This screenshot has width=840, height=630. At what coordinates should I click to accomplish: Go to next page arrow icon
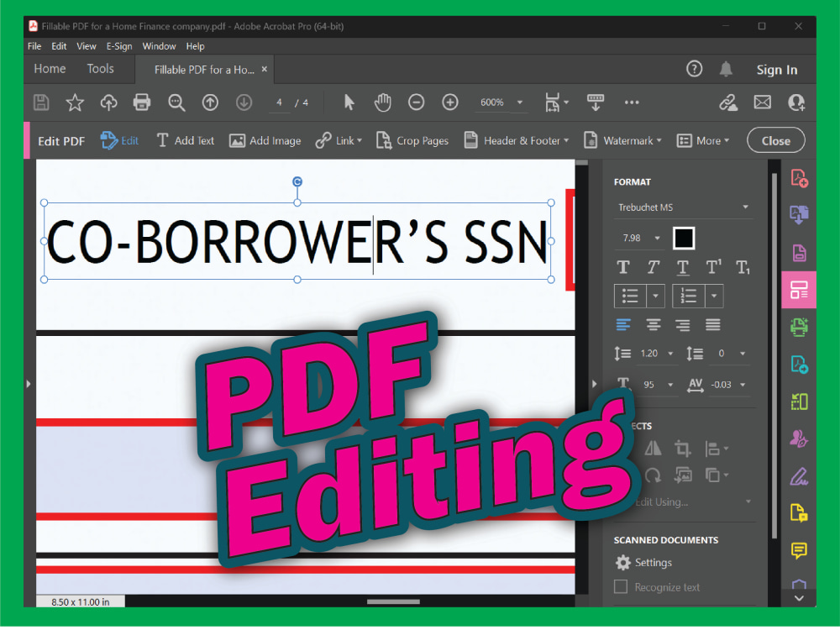244,102
